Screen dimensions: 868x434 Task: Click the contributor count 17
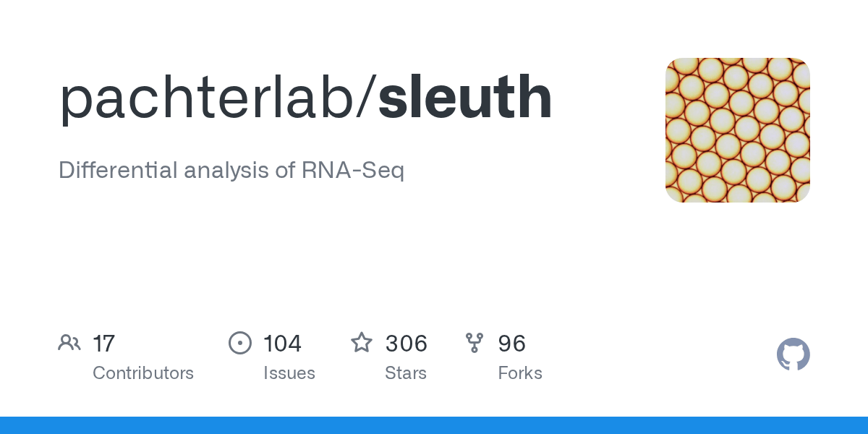(103, 343)
